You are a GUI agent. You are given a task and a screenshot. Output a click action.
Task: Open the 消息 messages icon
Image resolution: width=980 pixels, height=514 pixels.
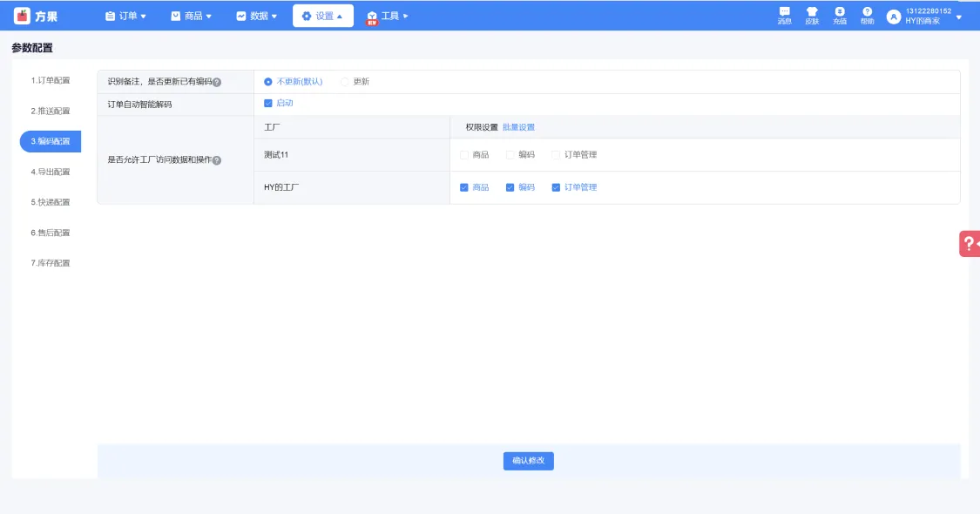(784, 12)
